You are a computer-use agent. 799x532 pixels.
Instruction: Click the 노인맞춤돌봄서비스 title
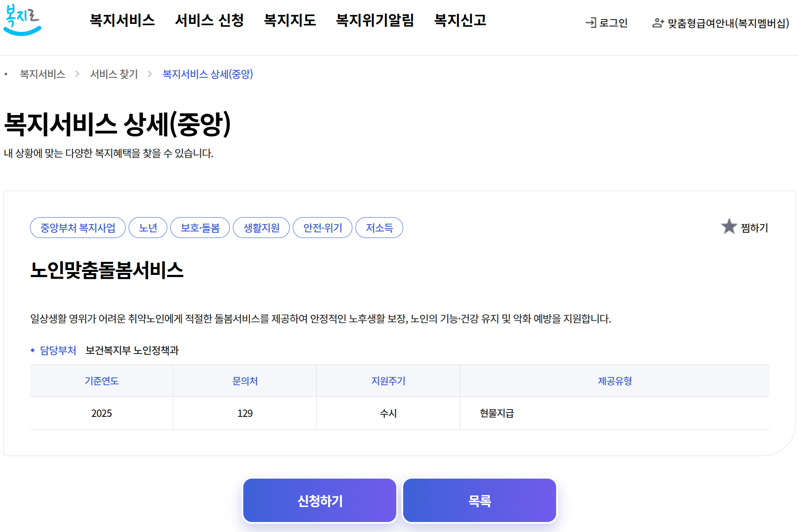(107, 270)
